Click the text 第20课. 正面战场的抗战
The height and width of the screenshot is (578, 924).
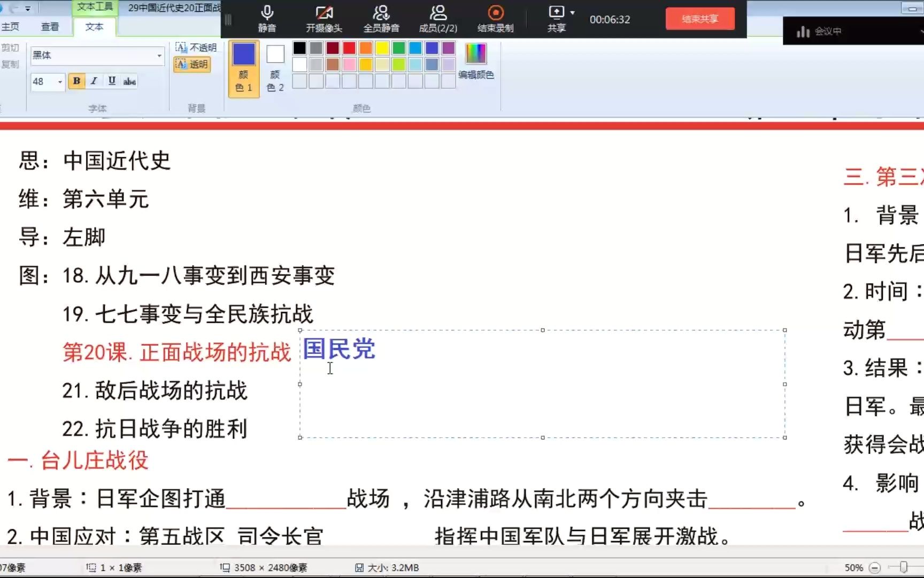(x=176, y=352)
